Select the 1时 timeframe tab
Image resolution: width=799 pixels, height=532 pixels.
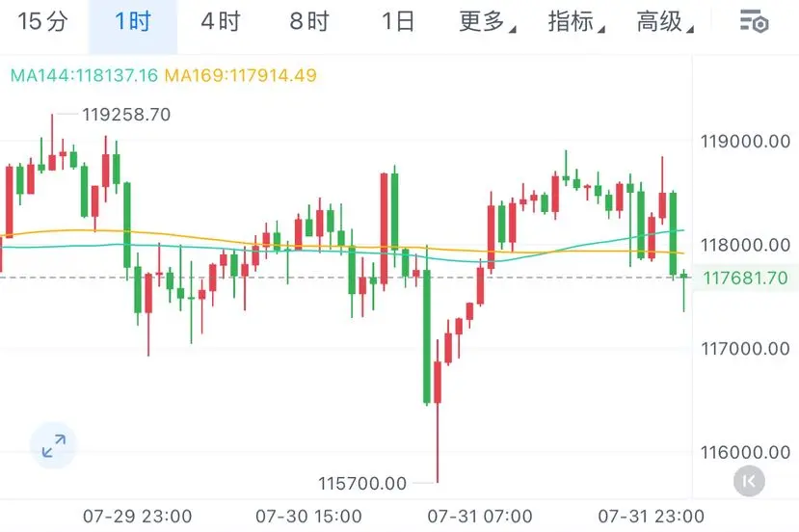click(x=133, y=22)
